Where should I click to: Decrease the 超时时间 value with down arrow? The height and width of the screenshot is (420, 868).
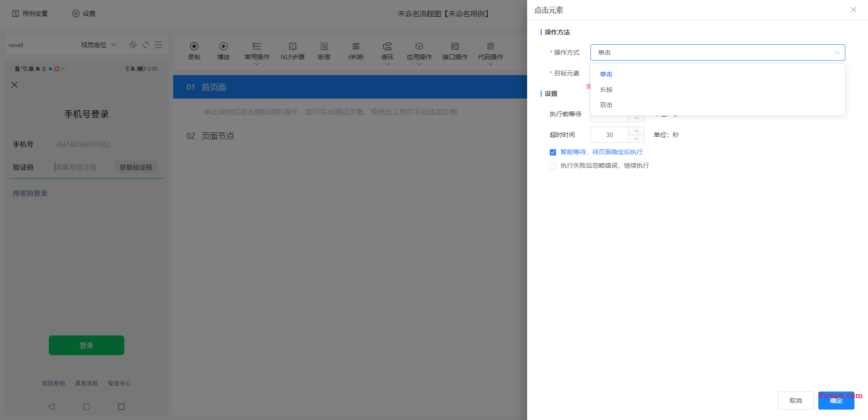(636, 139)
